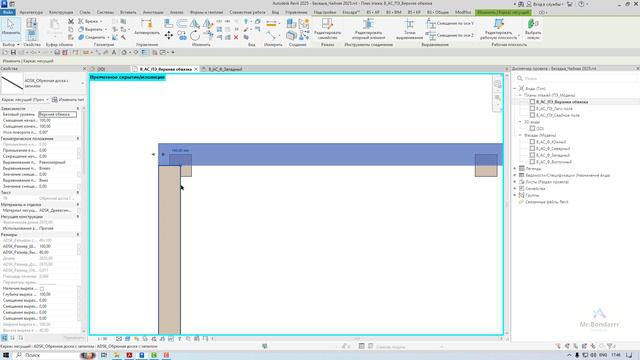
Task: Click Смещение по оси Z tool
Action: (x=450, y=36)
